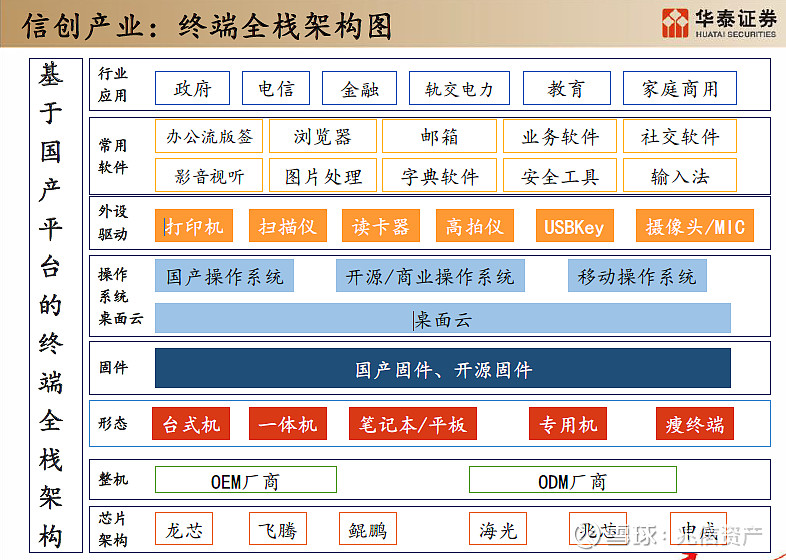
Task: Select the 形态 row label
Action: (x=113, y=424)
